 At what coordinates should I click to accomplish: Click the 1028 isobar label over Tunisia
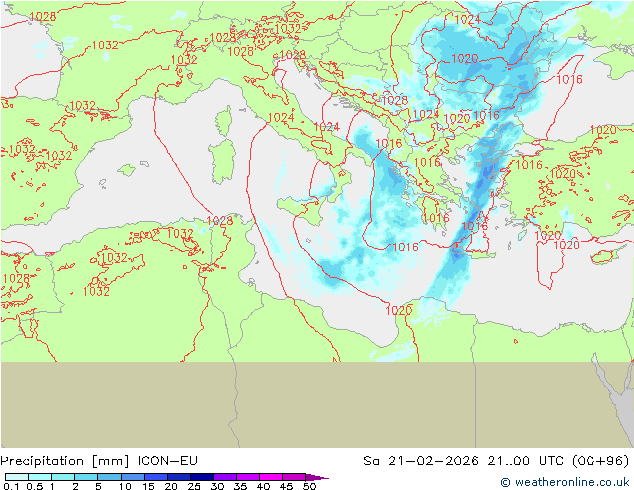click(220, 221)
